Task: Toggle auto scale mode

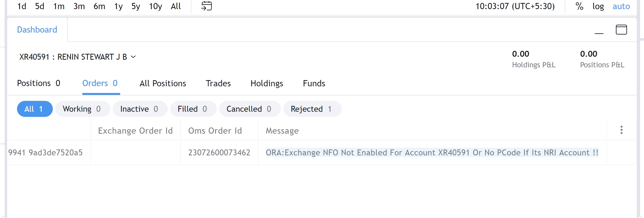Action: (x=621, y=6)
